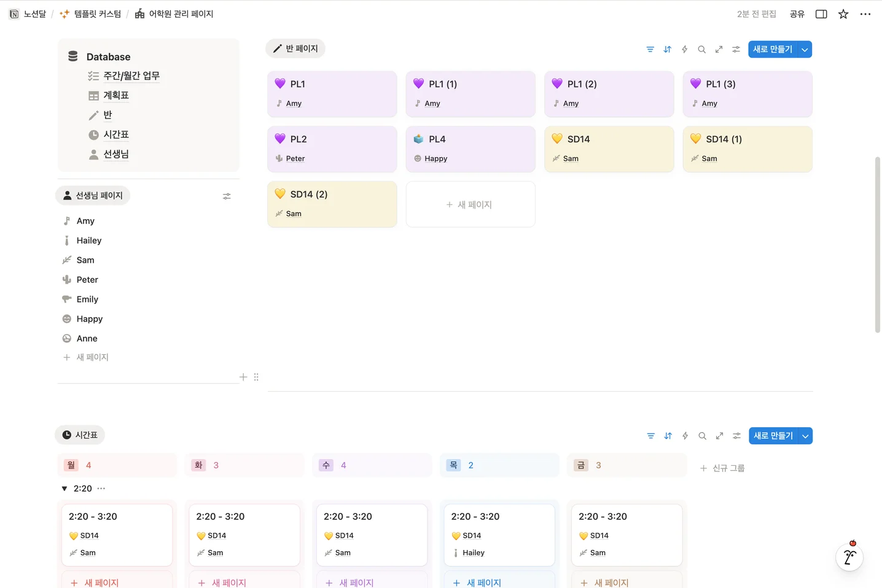Viewport: 882px width, 588px height.
Task: Select the 시간표 view tab
Action: click(80, 435)
